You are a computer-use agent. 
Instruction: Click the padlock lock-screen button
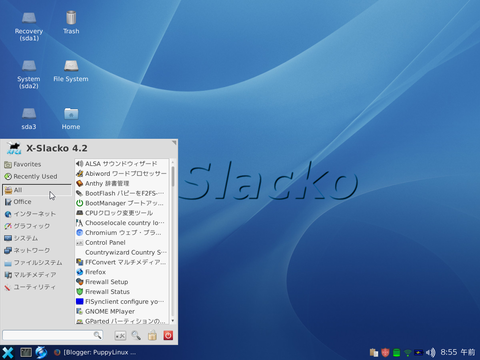(x=152, y=335)
